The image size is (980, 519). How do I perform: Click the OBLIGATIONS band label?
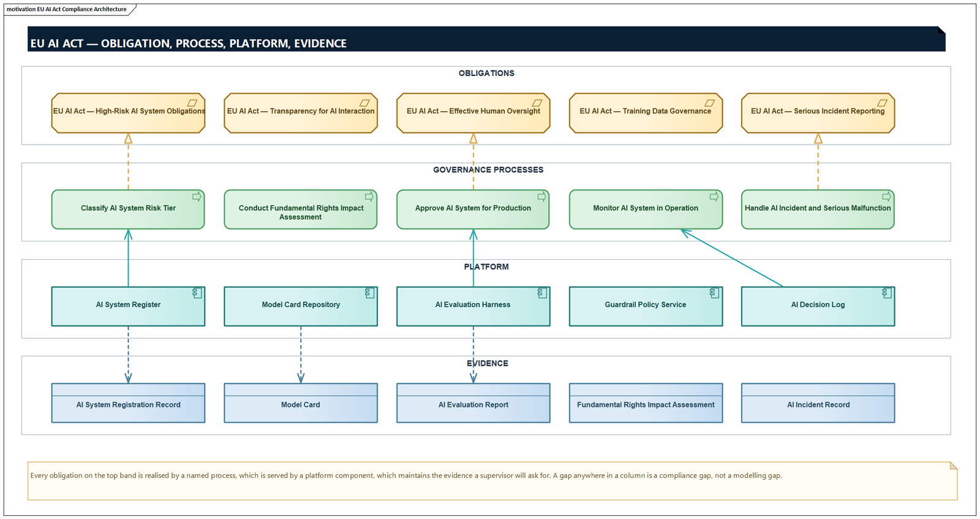click(486, 73)
